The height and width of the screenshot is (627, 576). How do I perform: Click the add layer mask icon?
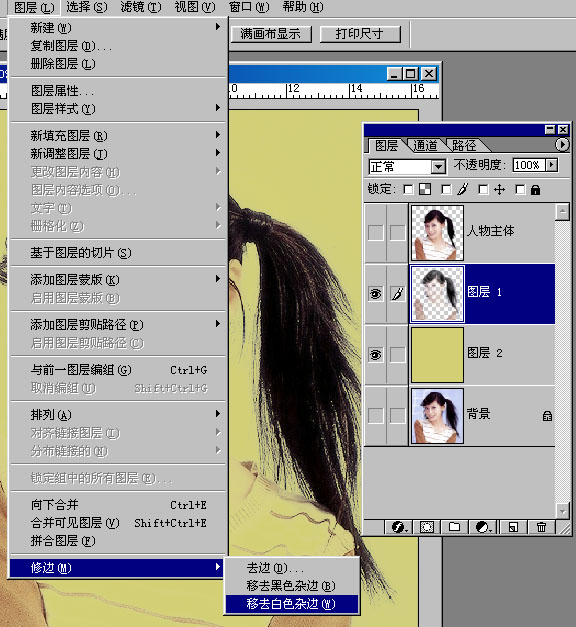tap(426, 527)
